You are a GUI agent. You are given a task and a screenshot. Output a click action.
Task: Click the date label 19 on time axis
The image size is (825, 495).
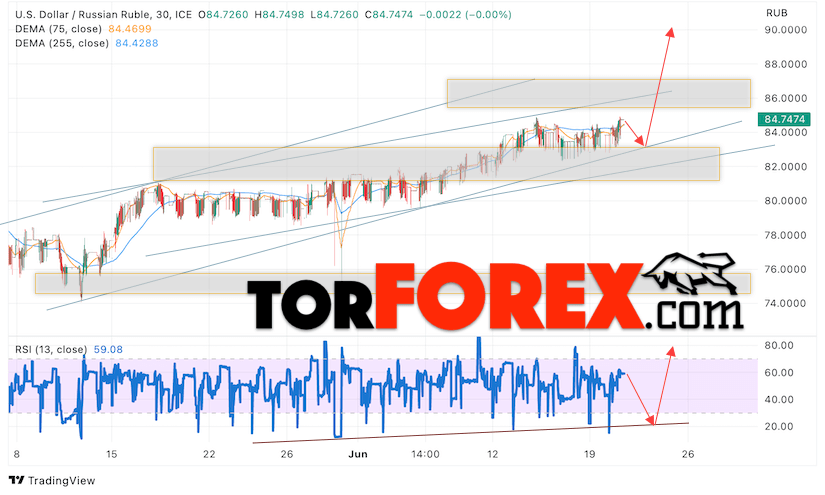tap(589, 454)
